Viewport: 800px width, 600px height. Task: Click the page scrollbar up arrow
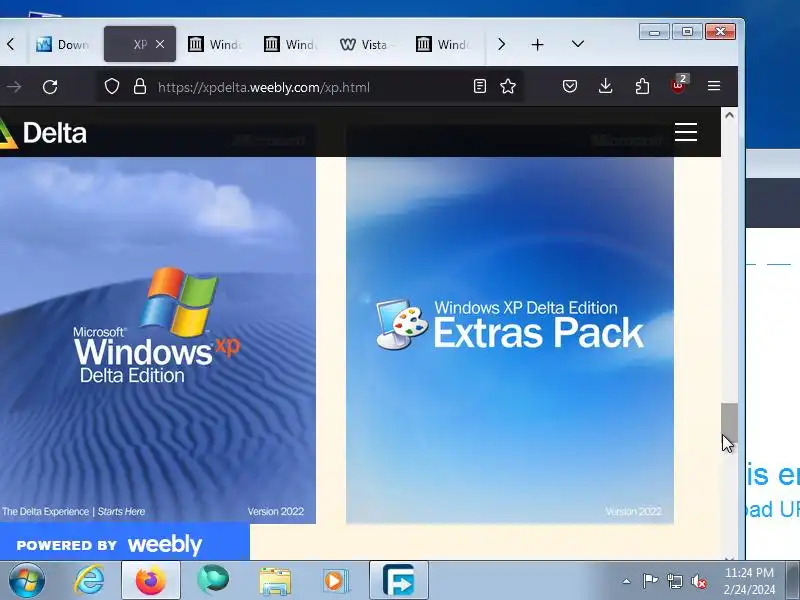click(730, 115)
